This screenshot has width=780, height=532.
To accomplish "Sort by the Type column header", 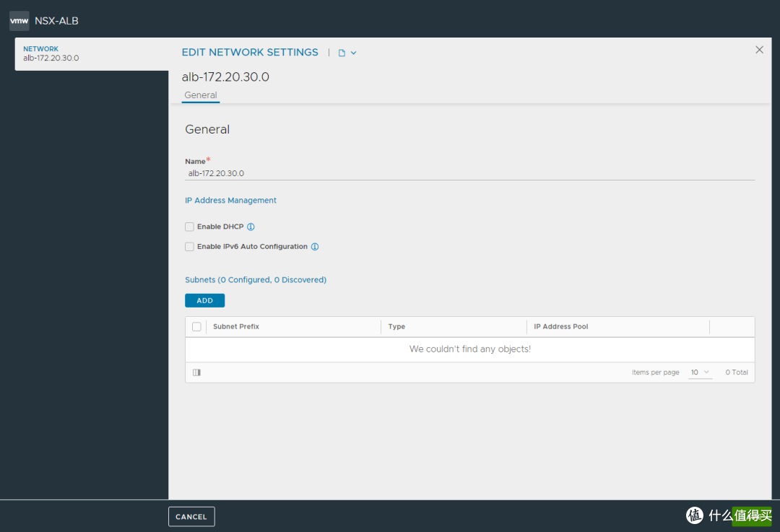I will pyautogui.click(x=396, y=327).
